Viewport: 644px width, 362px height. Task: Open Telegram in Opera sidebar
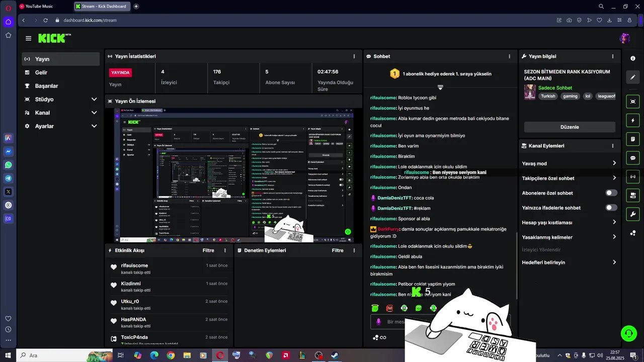(x=8, y=178)
